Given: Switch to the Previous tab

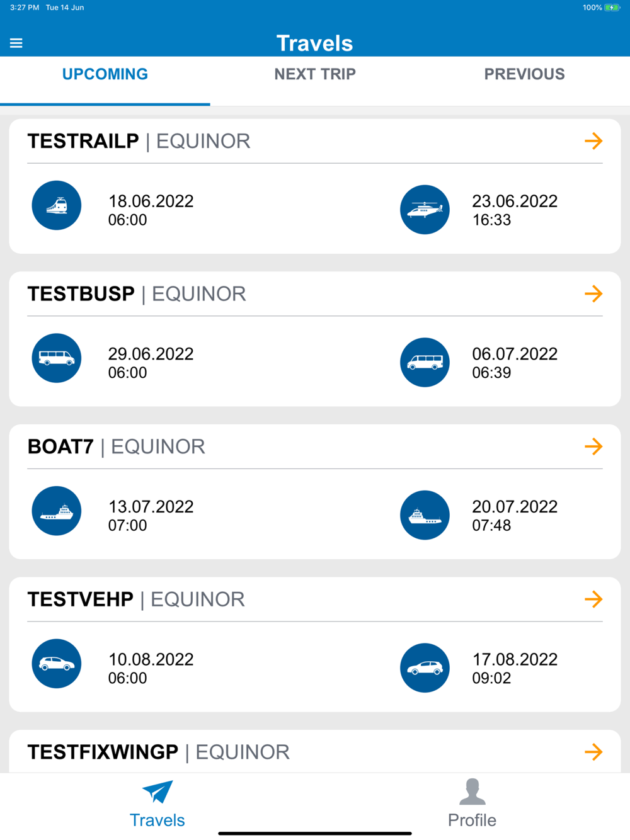Looking at the screenshot, I should [524, 74].
